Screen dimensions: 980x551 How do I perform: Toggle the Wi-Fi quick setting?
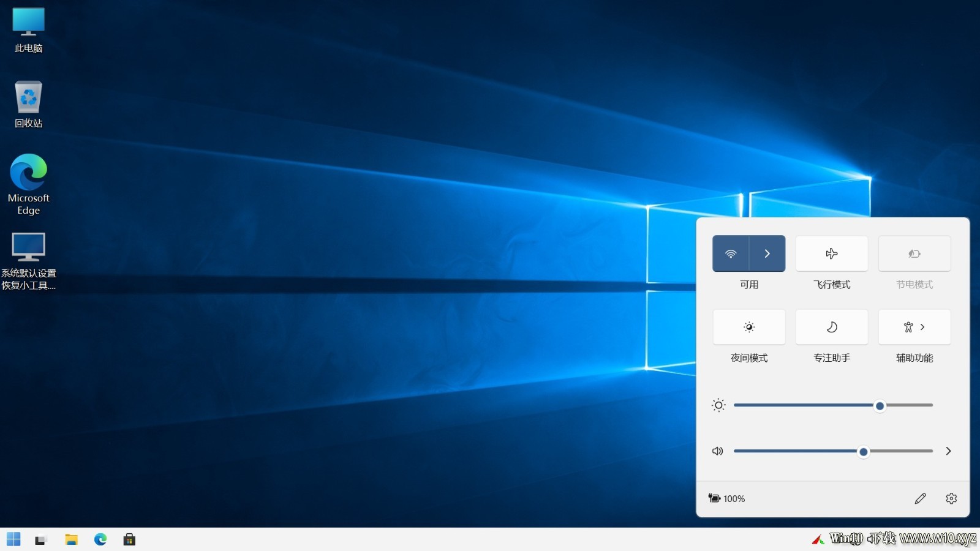coord(731,253)
